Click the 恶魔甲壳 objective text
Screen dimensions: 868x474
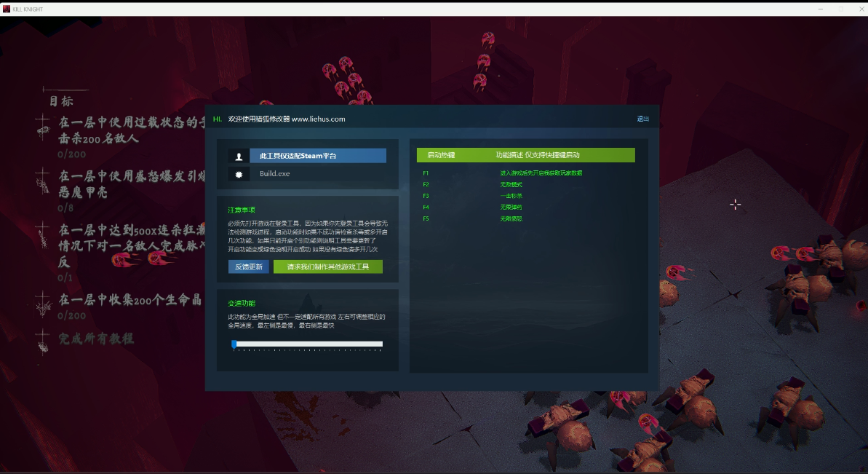(x=83, y=192)
